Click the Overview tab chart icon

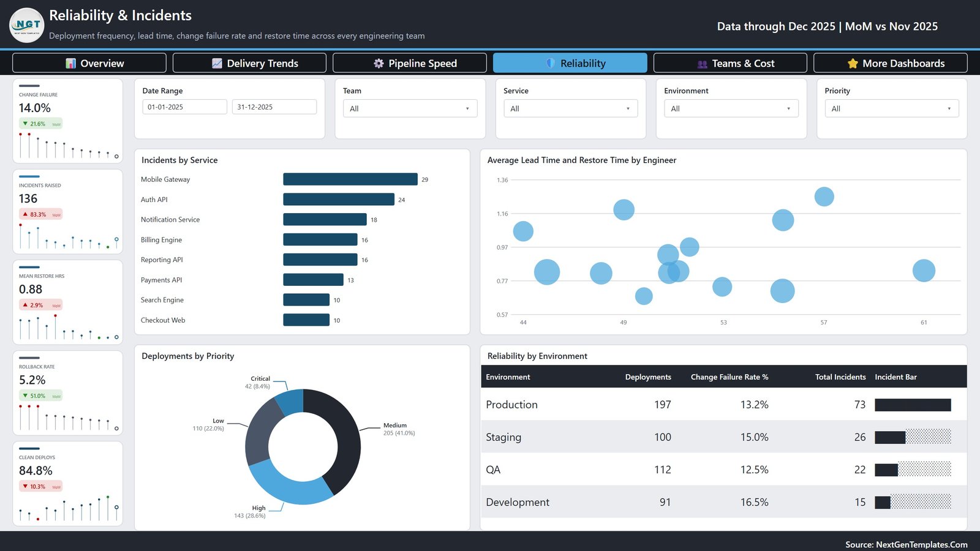[71, 63]
